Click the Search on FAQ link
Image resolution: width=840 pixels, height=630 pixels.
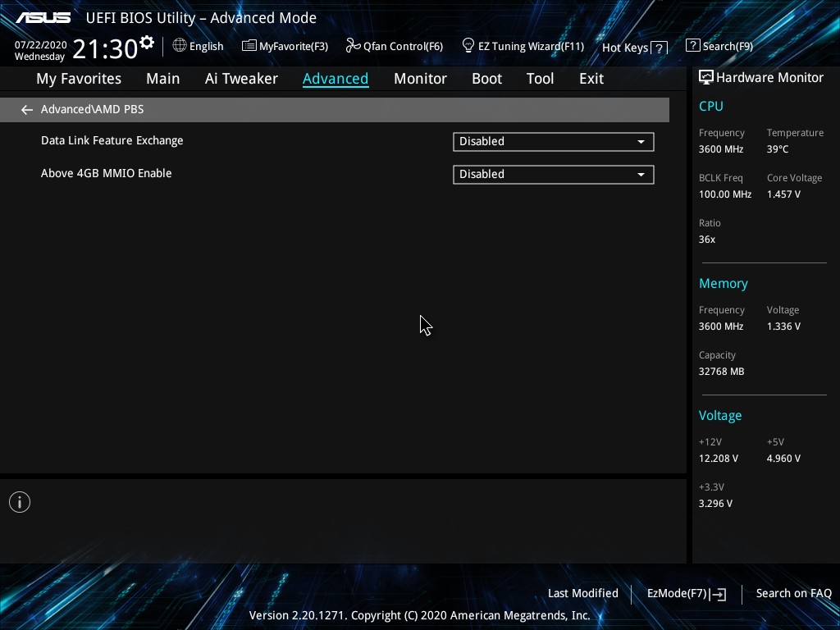pos(793,593)
